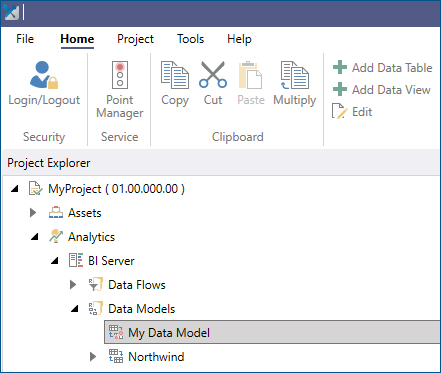The width and height of the screenshot is (441, 373).
Task: Click the application logo in title bar
Action: click(x=11, y=13)
